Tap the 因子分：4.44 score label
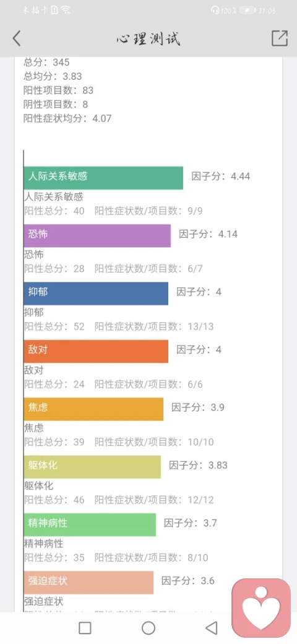Viewport: 297px width, 644px height. pos(221,176)
